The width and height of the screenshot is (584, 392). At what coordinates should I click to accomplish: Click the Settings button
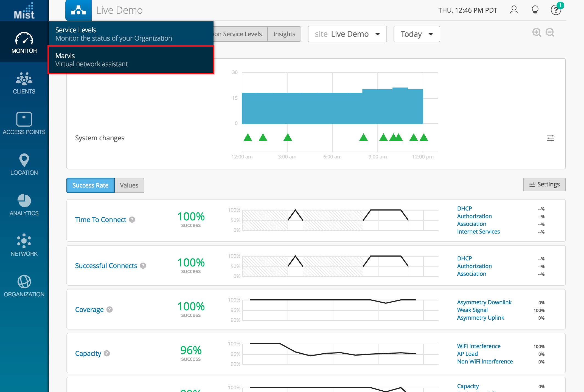(x=544, y=184)
